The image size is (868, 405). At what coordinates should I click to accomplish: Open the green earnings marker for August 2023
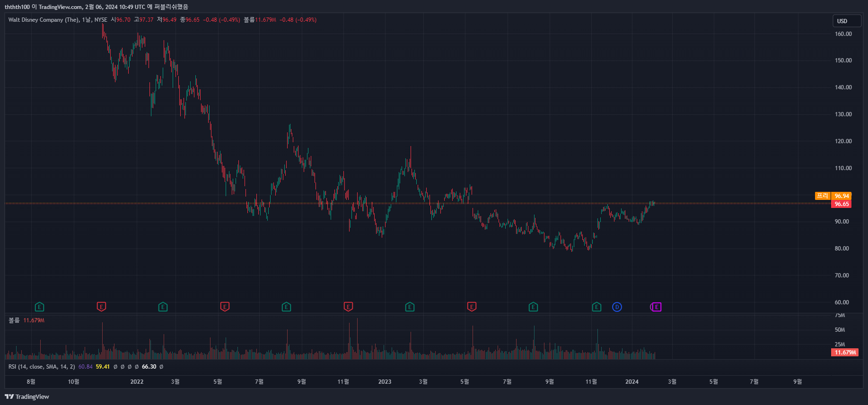[534, 307]
